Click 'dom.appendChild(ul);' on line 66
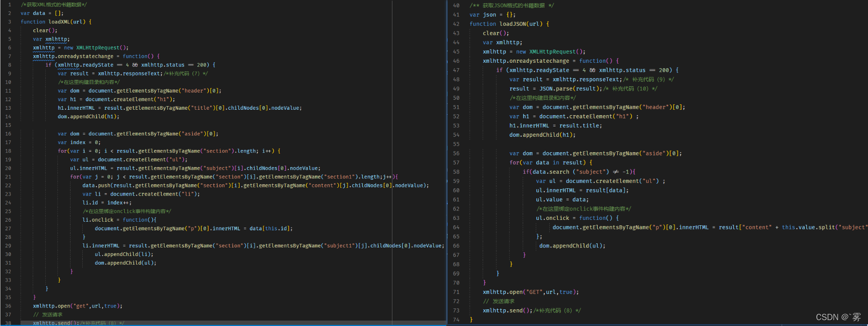Image resolution: width=868 pixels, height=326 pixels. [x=572, y=246]
